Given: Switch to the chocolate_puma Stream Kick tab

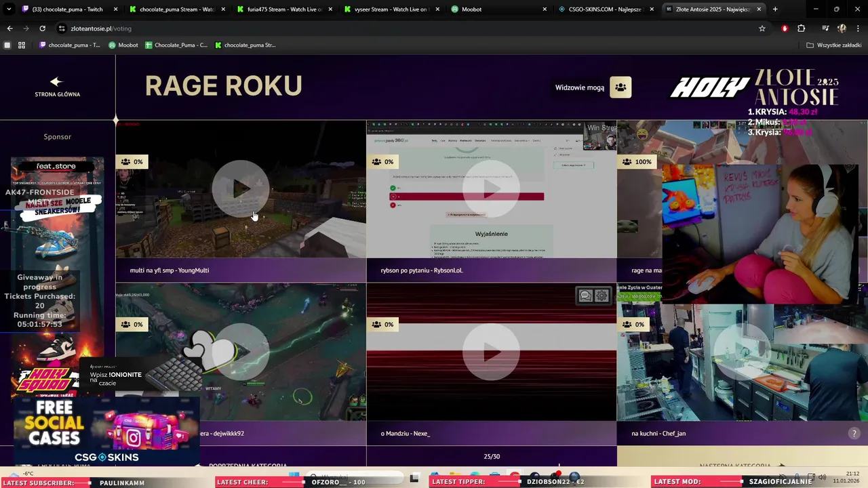Looking at the screenshot, I should coord(176,9).
